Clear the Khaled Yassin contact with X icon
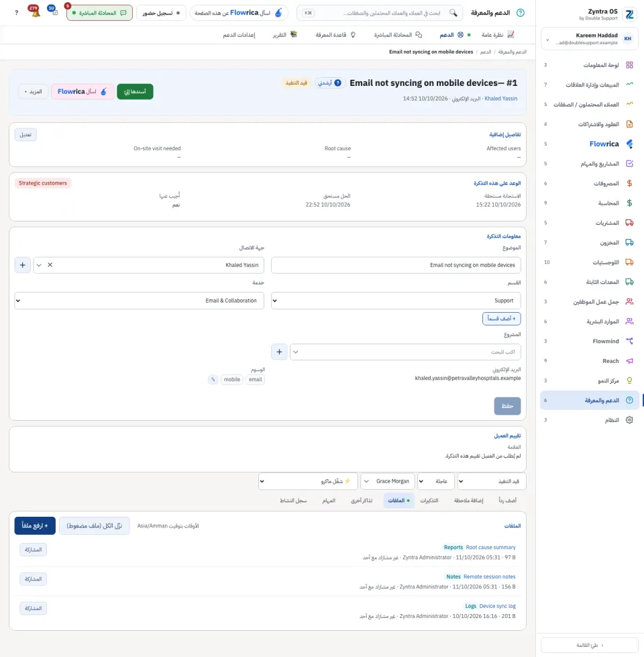Image resolution: width=644 pixels, height=657 pixels. tap(50, 265)
